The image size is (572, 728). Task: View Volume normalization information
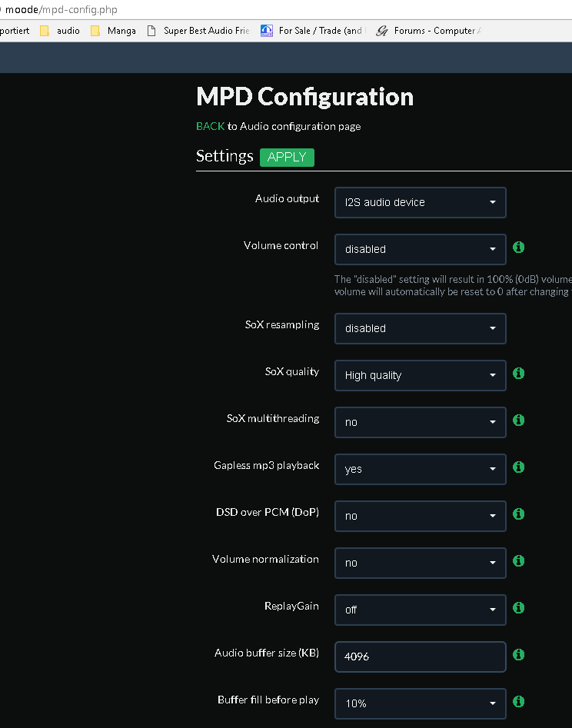click(518, 560)
